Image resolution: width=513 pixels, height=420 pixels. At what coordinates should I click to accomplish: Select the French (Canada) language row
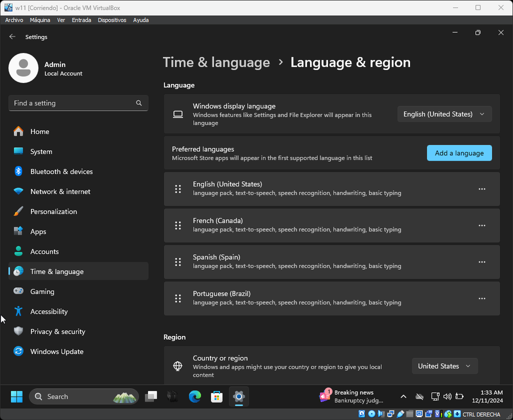coord(332,225)
